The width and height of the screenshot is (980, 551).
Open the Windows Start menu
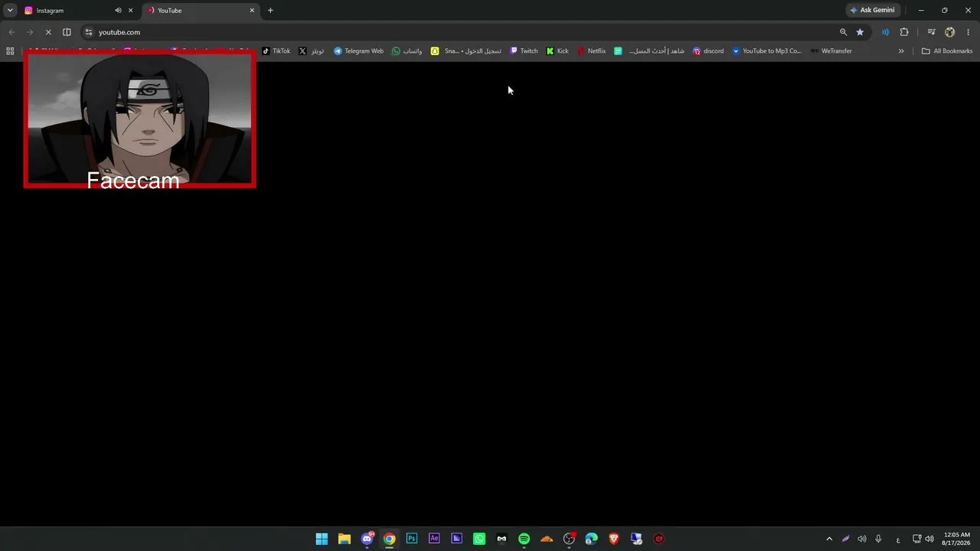tap(322, 539)
